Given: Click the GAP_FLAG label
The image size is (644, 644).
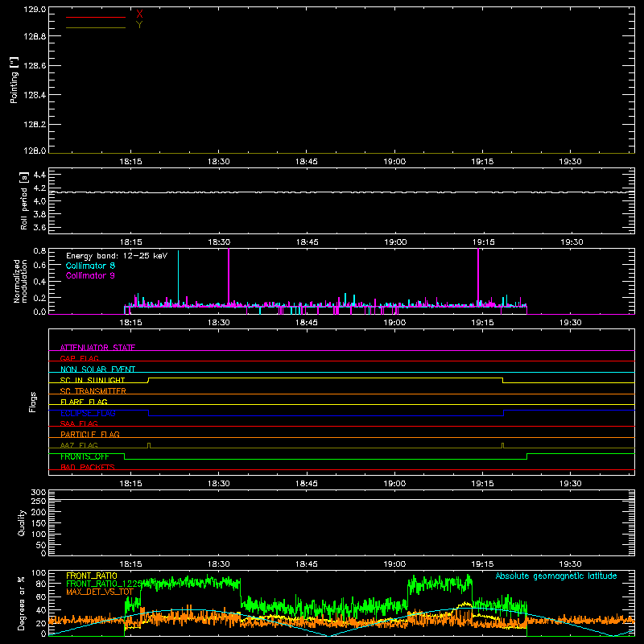Looking at the screenshot, I should [x=79, y=358].
